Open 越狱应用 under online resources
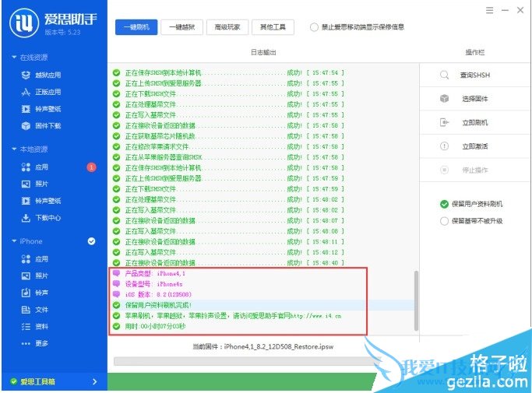The height and width of the screenshot is (393, 532). pyautogui.click(x=41, y=75)
